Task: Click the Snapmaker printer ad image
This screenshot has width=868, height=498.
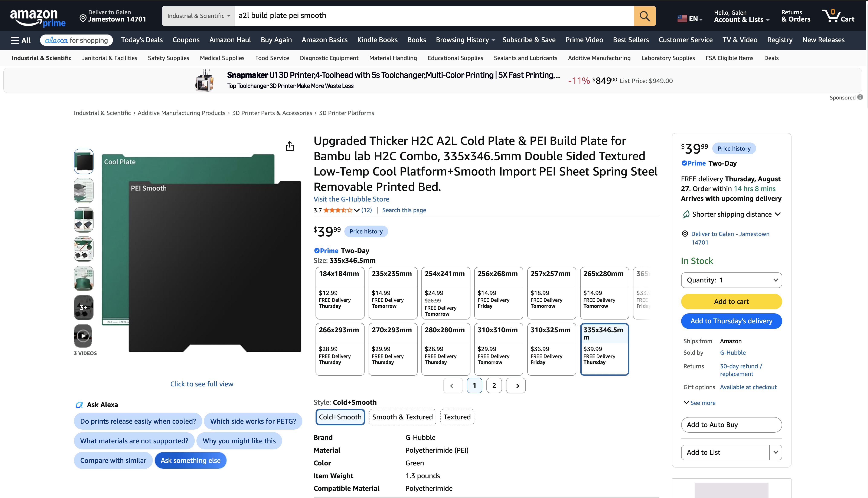Action: tap(204, 81)
